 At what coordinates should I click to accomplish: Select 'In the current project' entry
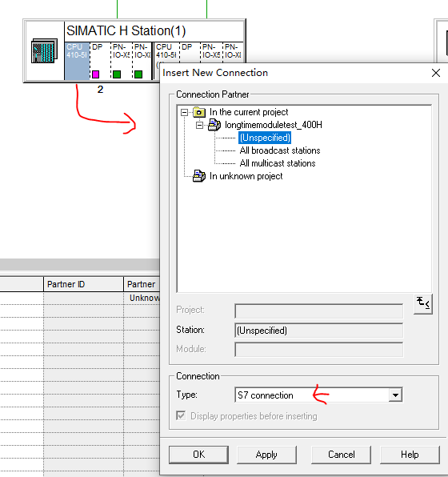(x=249, y=112)
